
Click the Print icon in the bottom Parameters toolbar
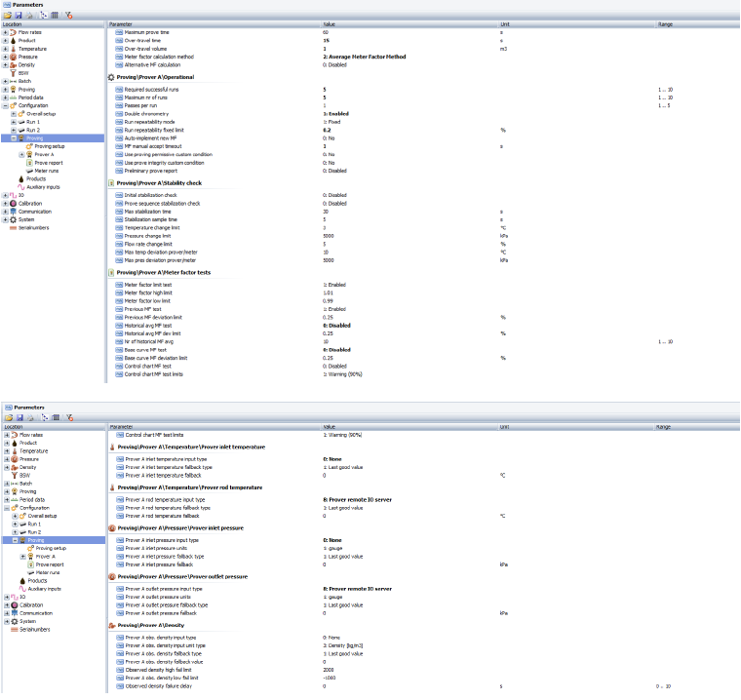tap(31, 418)
